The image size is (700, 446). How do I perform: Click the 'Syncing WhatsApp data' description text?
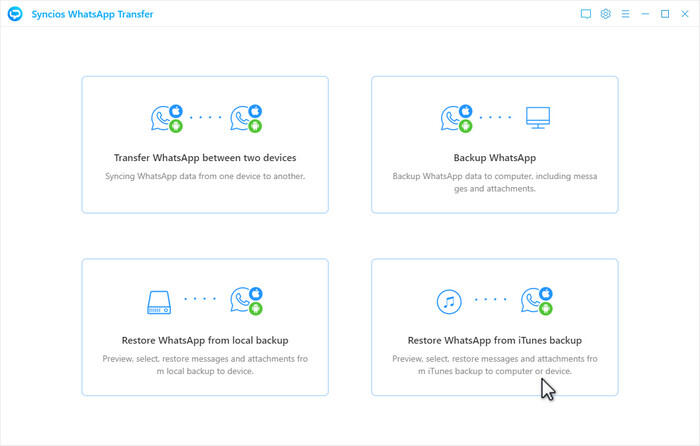205,176
